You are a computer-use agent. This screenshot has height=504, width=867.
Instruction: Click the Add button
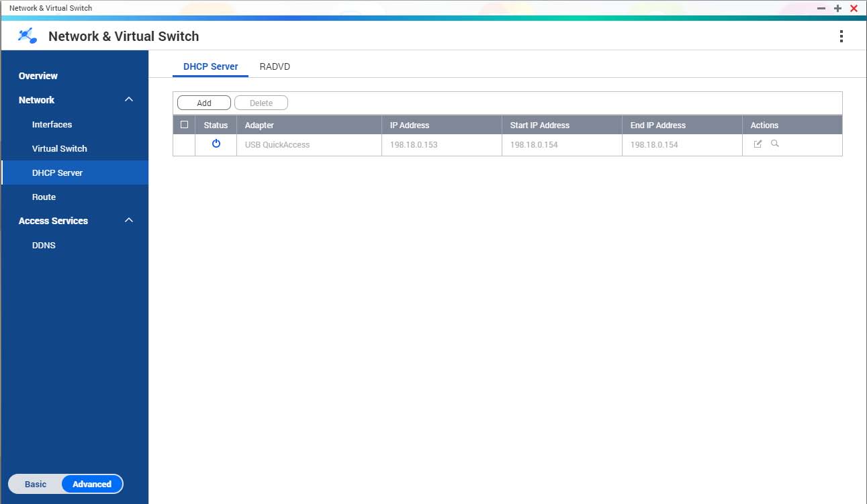tap(204, 103)
